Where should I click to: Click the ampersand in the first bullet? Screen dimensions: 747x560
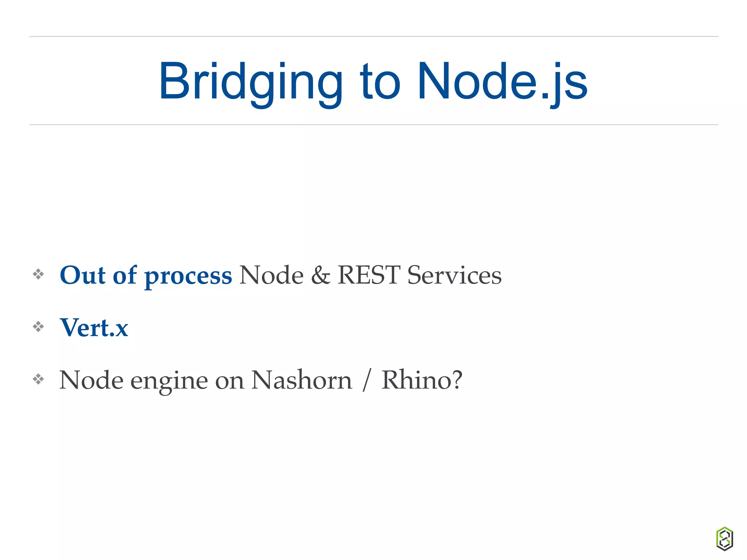tap(321, 275)
